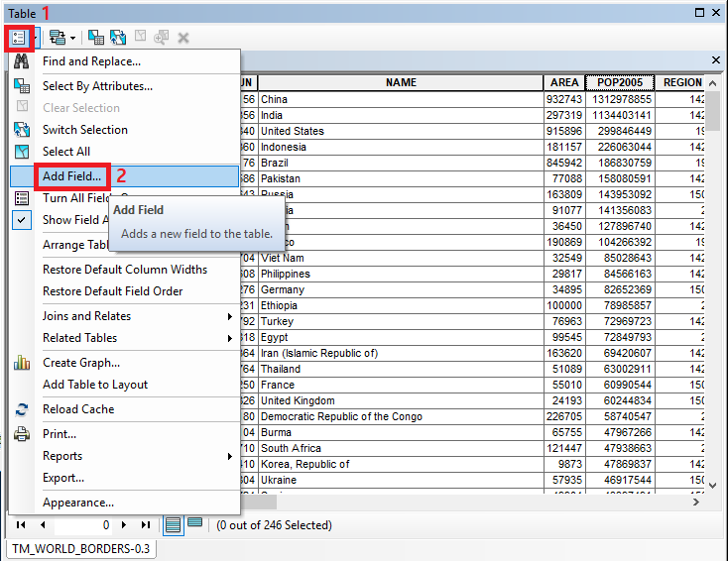Choose Add Field from the menu
The width and height of the screenshot is (728, 561).
click(x=71, y=175)
